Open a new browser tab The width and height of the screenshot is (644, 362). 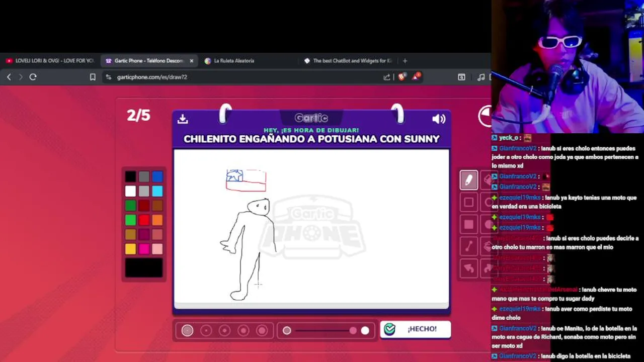click(x=405, y=61)
